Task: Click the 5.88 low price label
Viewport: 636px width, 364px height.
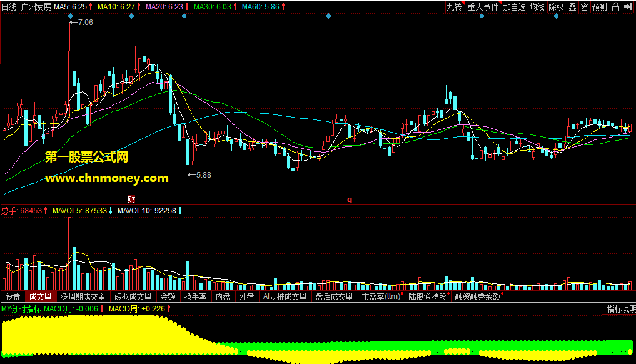Action: coord(204,175)
